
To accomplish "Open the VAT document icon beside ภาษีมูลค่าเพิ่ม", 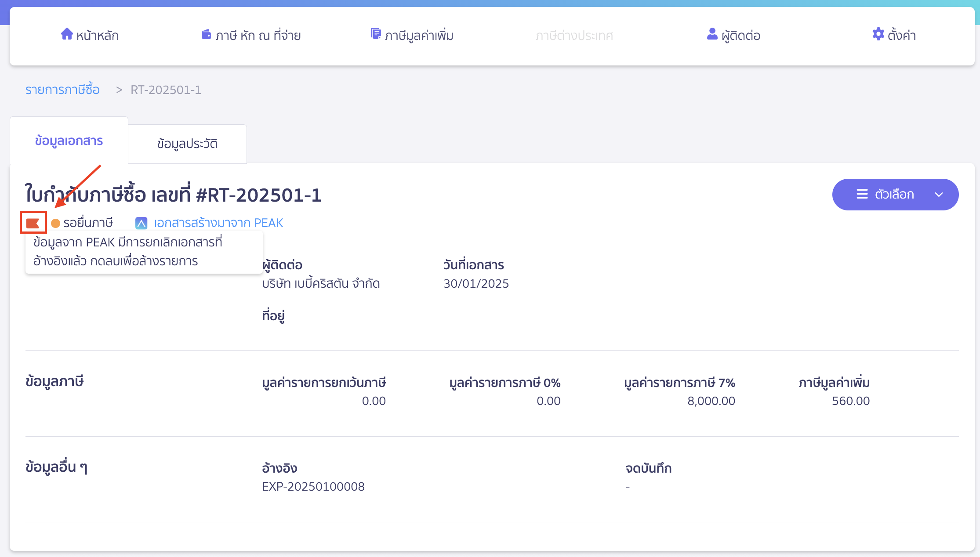I will pos(376,34).
